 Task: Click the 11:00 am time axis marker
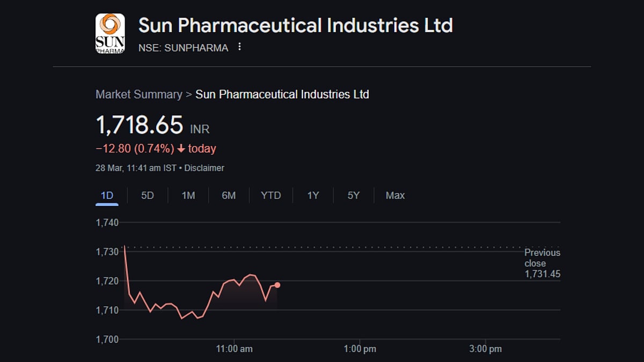click(x=234, y=349)
